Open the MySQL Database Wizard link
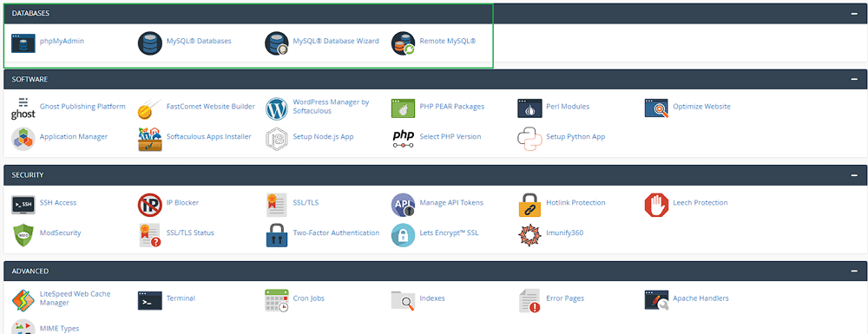The width and height of the screenshot is (868, 334). click(x=336, y=41)
